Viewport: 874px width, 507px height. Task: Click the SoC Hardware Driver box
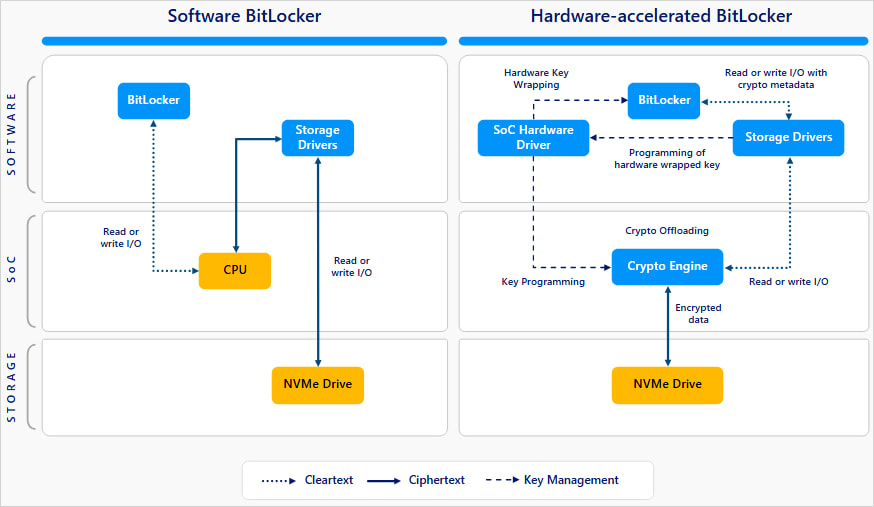pos(533,138)
